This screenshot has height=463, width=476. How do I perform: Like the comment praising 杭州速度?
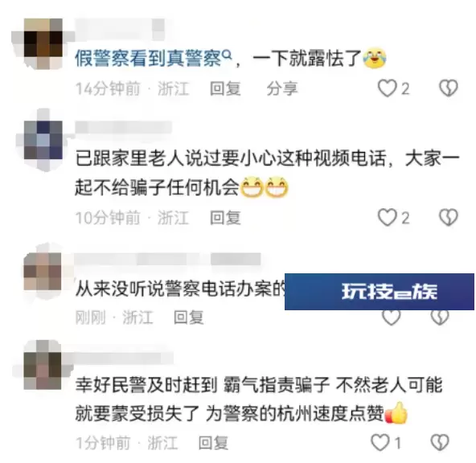pyautogui.click(x=380, y=442)
